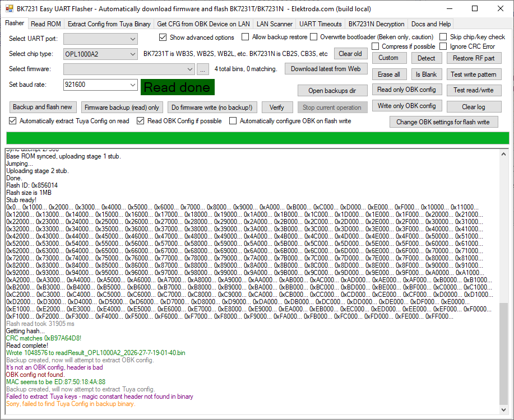514x420 pixels.
Task: Click Open backups dir button
Action: click(332, 91)
